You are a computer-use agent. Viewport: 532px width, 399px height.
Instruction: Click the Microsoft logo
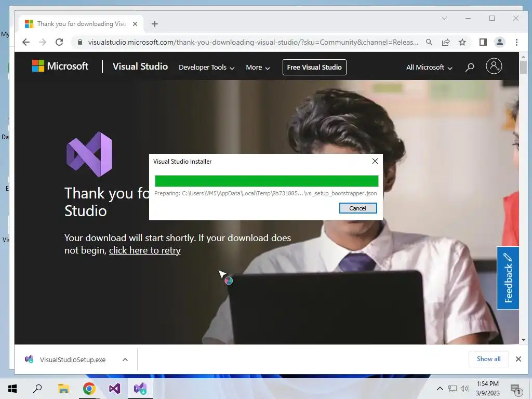point(60,66)
